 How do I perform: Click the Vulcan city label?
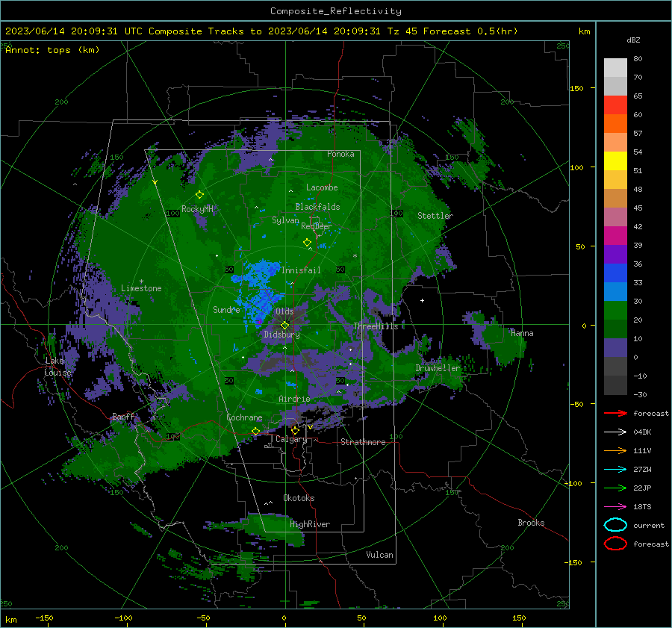(x=379, y=555)
